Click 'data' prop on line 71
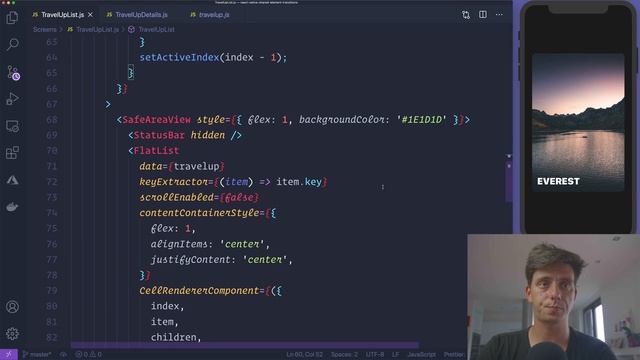The height and width of the screenshot is (360, 640). (151, 166)
